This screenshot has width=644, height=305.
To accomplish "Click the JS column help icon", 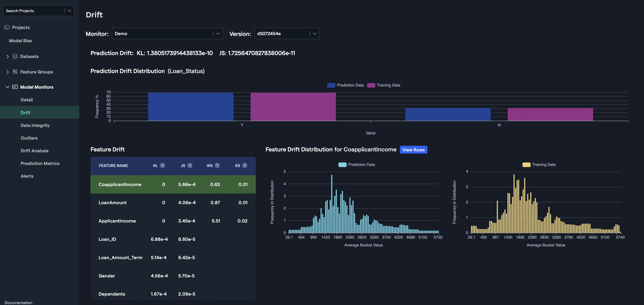I will 190,165.
